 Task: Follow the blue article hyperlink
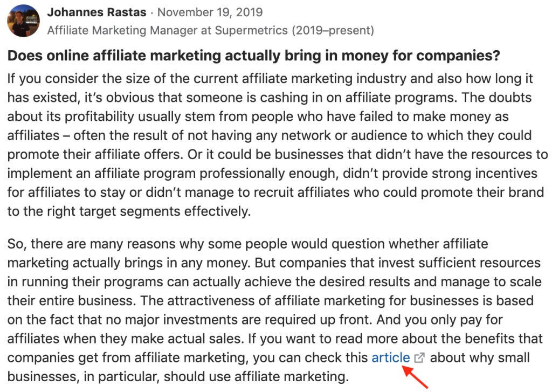pyautogui.click(x=391, y=358)
